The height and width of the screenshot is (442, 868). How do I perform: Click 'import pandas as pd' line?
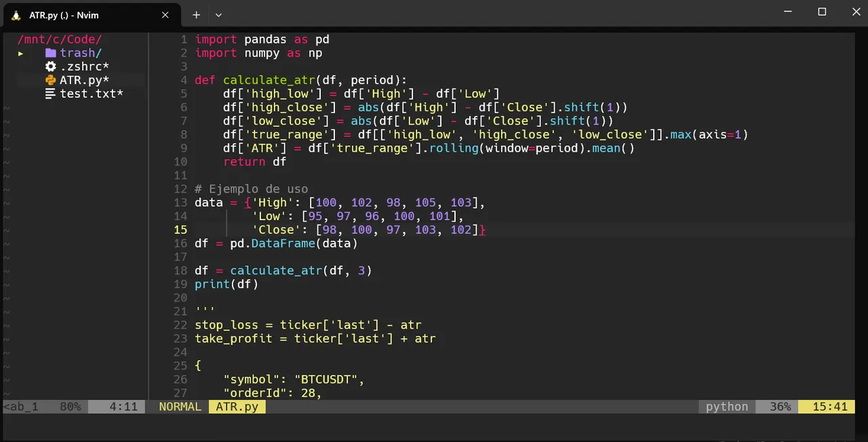point(262,39)
